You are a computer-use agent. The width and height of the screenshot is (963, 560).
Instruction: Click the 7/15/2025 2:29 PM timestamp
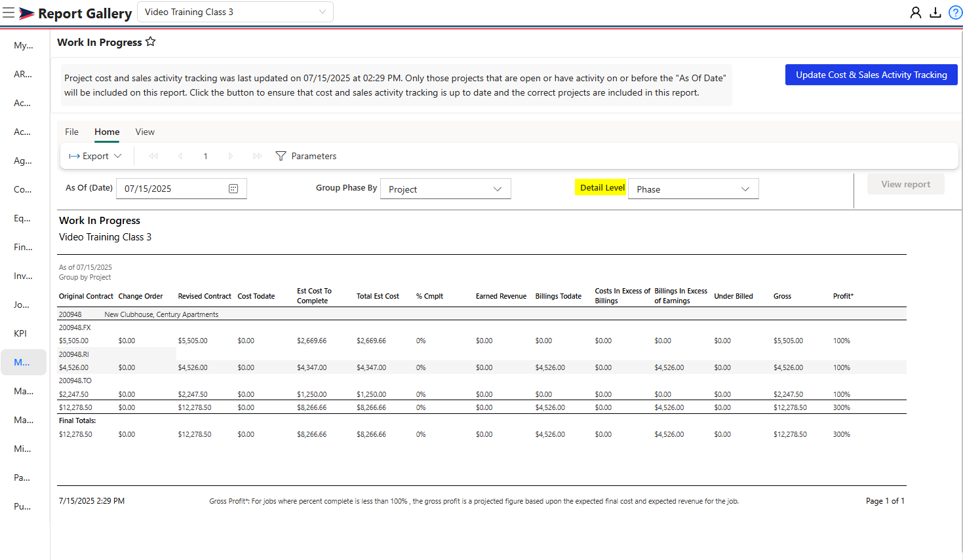point(92,501)
